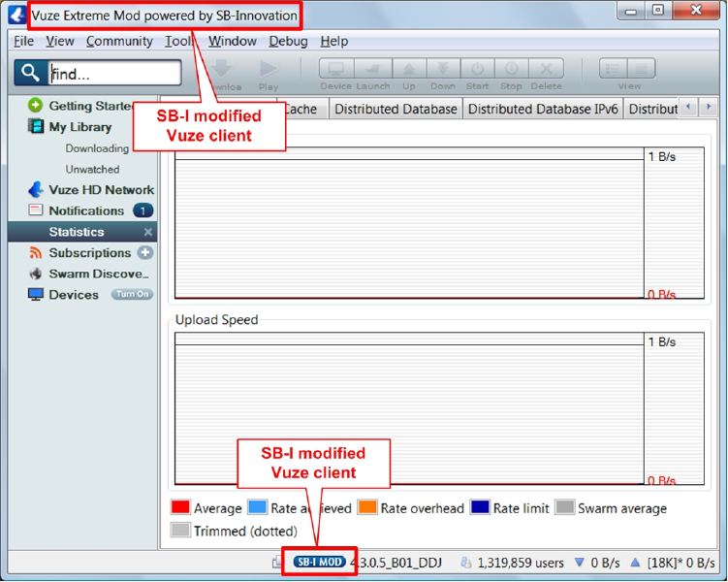Switch to Distributed Database IPv6 tab
This screenshot has width=728, height=582.
[x=543, y=110]
